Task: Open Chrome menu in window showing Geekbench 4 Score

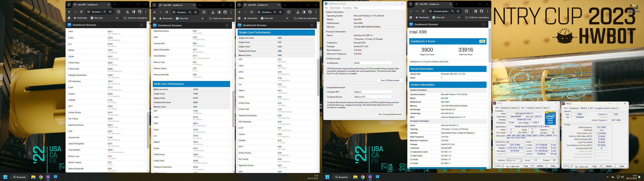Action: [488, 11]
